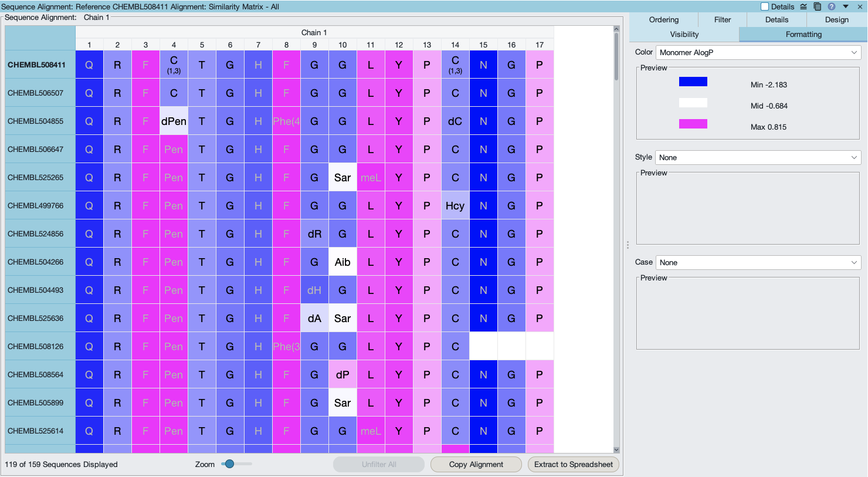Click the Aib cell in CHEMBL504266 row
Screen dimensions: 868x477
(343, 262)
